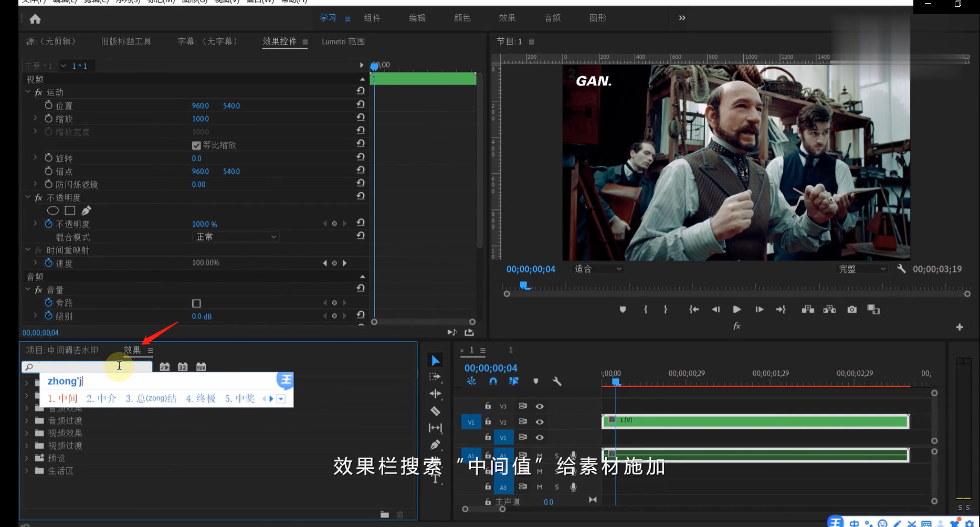Viewport: 980px width, 527px height.
Task: Reset the 旋转 parameter
Action: 361,156
